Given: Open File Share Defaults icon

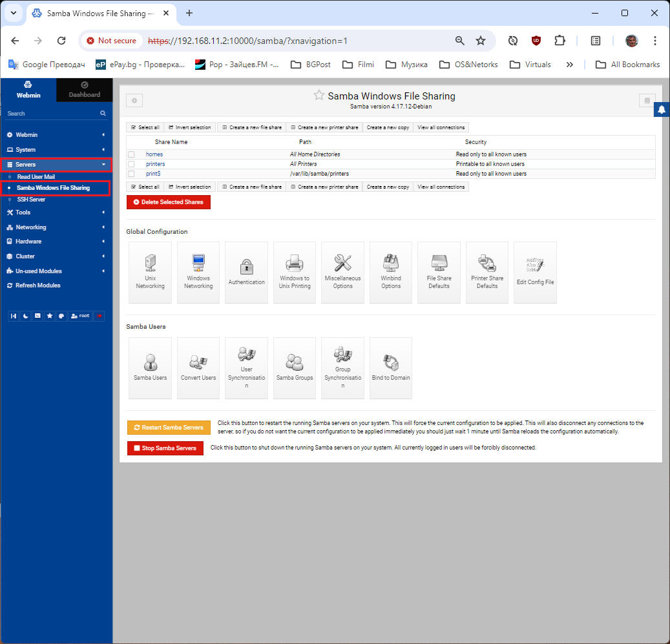Looking at the screenshot, I should (x=439, y=273).
